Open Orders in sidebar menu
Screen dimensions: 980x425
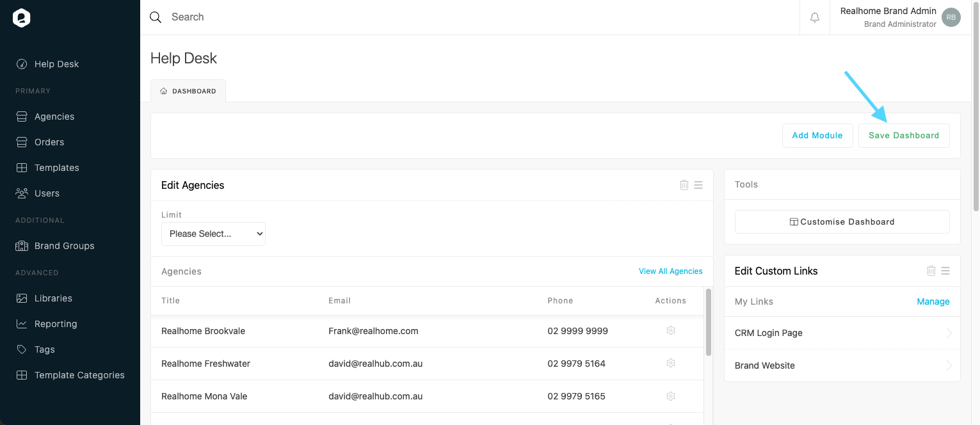[x=49, y=142]
